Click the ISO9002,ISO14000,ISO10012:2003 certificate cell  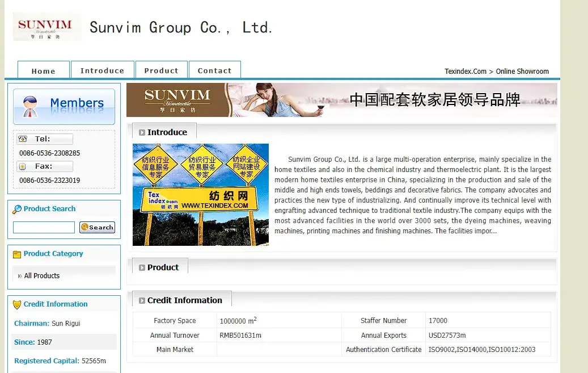[x=488, y=349]
